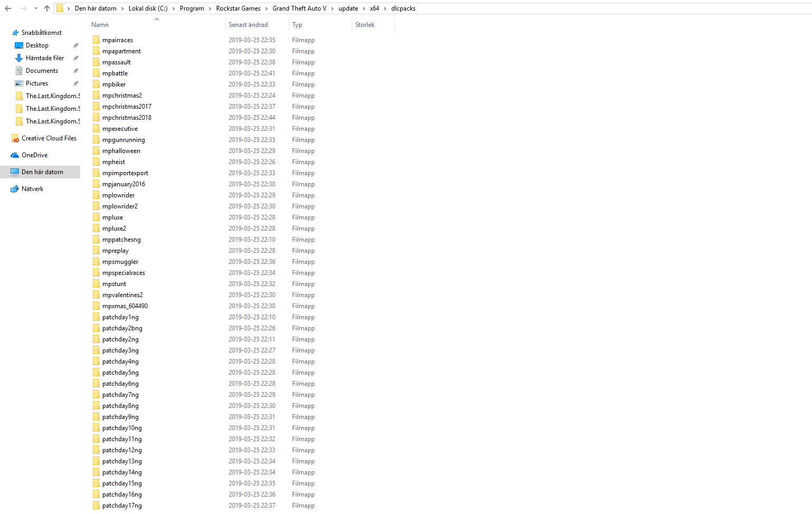Click the pin icon beside Hämtade filer
Screen dimensions: 812x514
pos(75,58)
